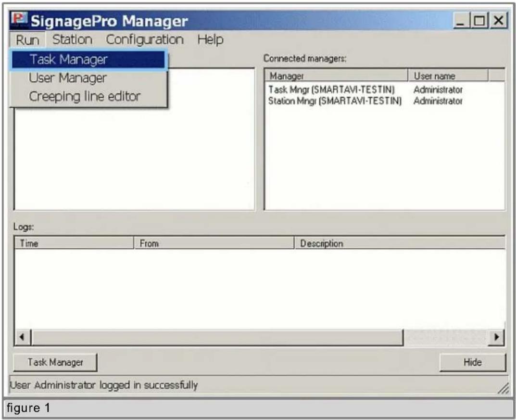Choose User Manager from the Run menu

(88, 78)
